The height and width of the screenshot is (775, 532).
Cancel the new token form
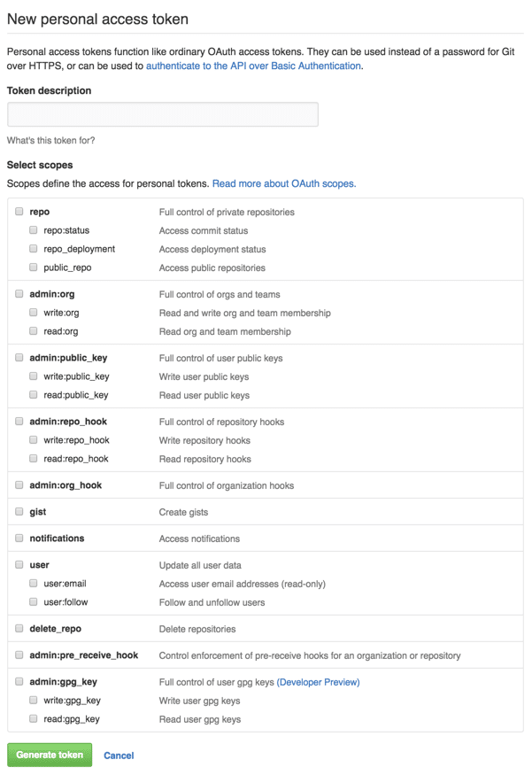click(x=119, y=756)
